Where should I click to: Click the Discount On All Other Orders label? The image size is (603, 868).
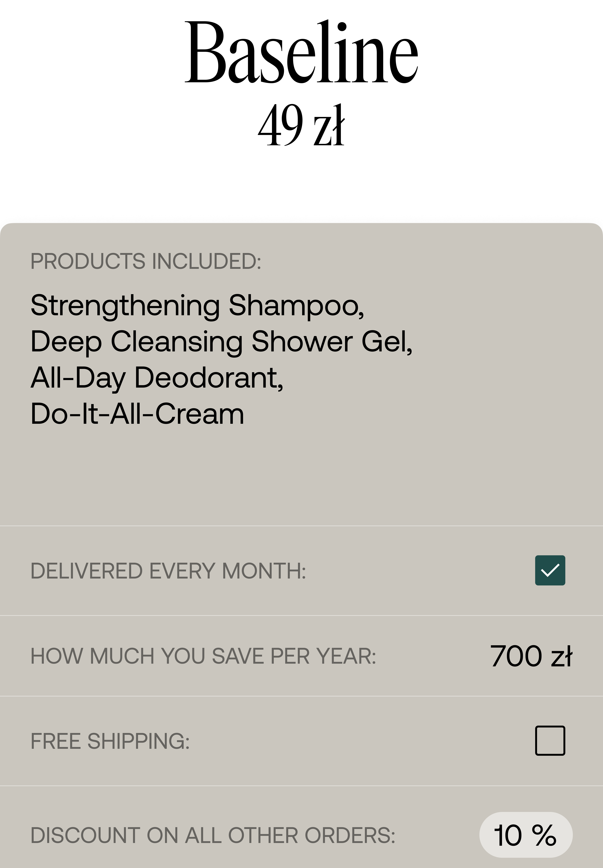click(x=213, y=835)
